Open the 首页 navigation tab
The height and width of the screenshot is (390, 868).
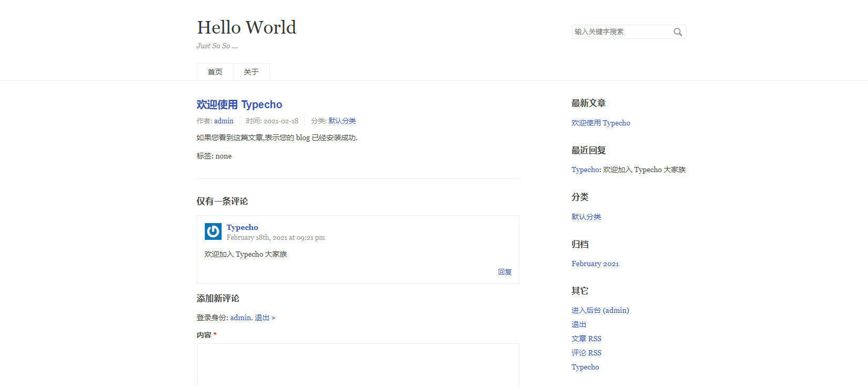(x=215, y=72)
